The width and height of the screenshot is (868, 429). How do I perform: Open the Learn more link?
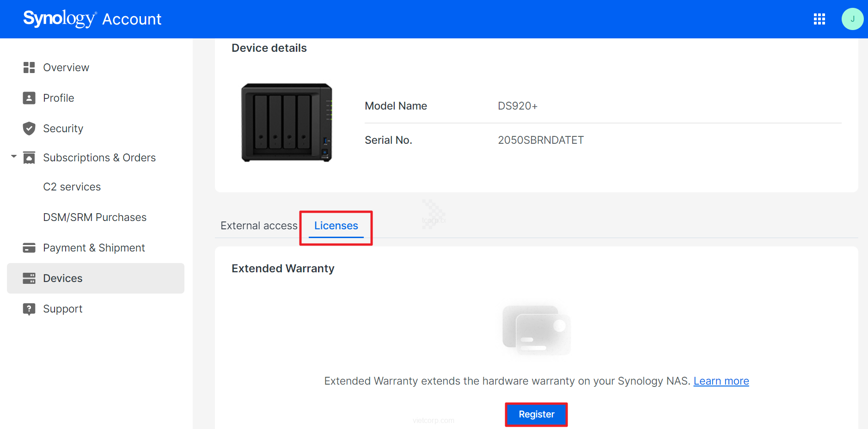pos(721,380)
